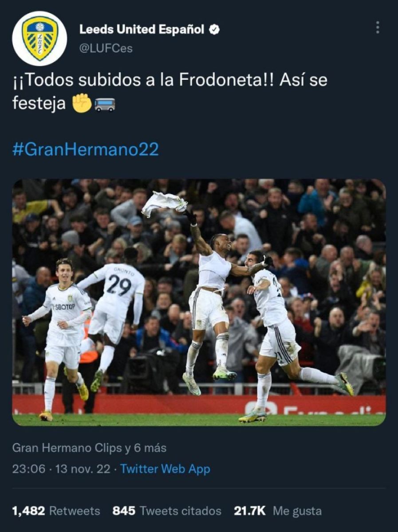Click the bus emoji in the tweet

coord(105,105)
